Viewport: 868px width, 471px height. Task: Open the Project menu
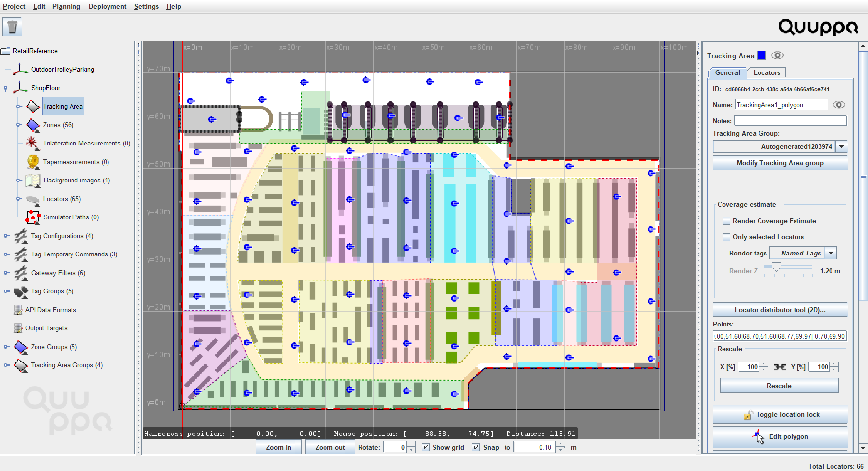click(14, 6)
